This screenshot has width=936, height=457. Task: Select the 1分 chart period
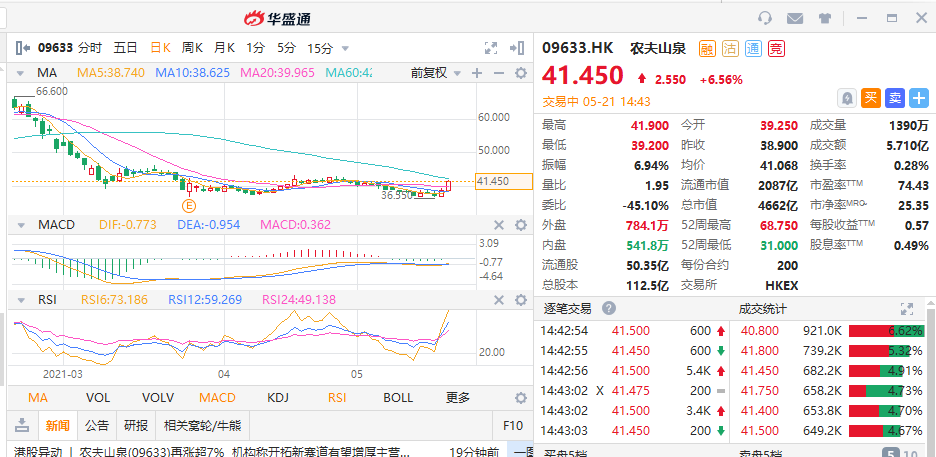[255, 48]
